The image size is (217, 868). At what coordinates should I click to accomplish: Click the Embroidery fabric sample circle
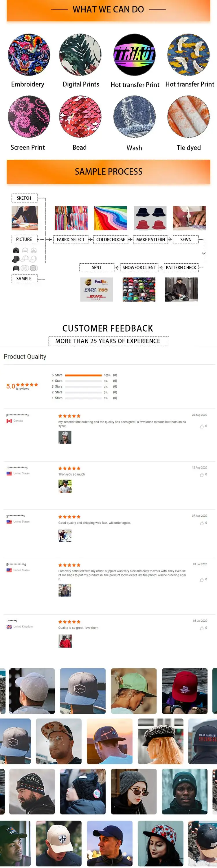pos(29,55)
